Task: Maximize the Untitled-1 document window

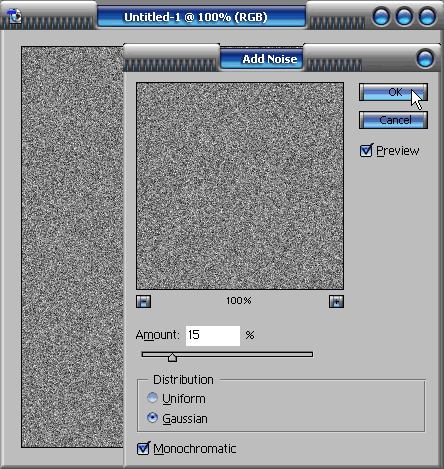Action: point(404,16)
